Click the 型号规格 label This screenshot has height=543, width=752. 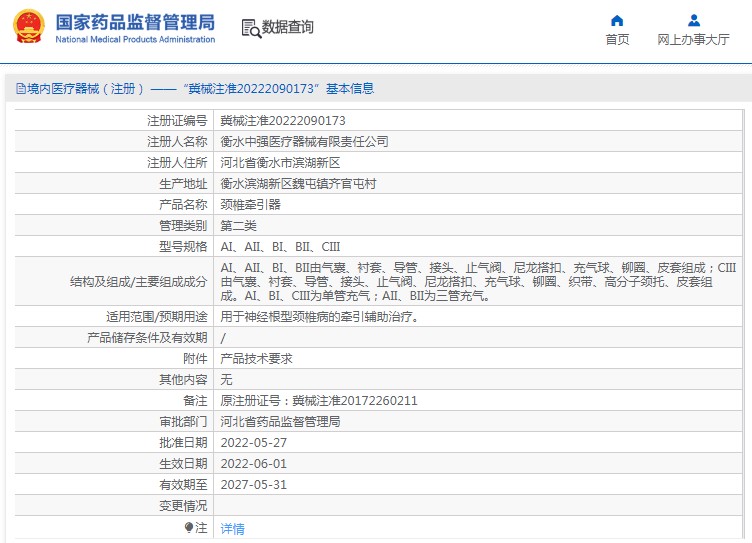183,247
